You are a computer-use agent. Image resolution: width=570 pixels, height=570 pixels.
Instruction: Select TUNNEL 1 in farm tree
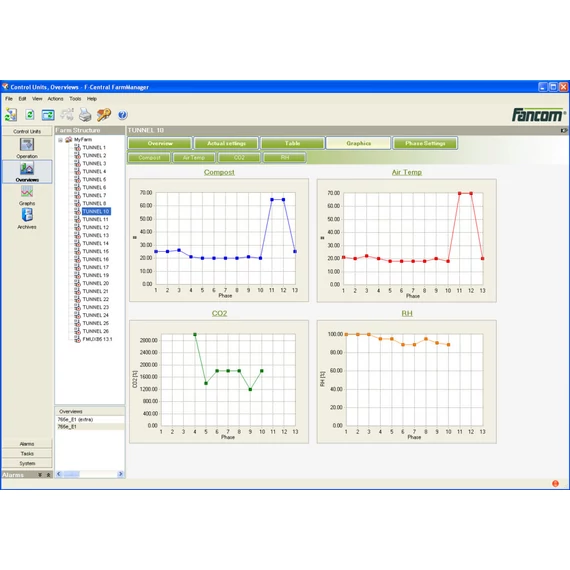coord(94,148)
